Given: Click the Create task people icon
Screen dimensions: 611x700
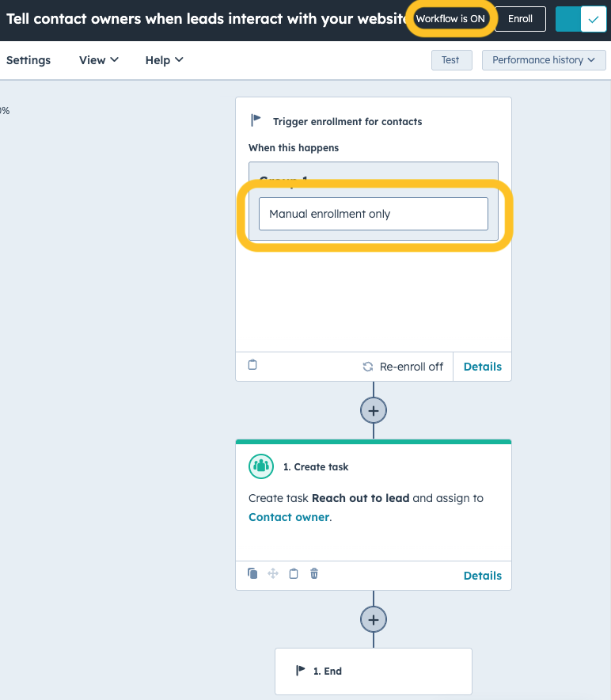Looking at the screenshot, I should click(260, 466).
